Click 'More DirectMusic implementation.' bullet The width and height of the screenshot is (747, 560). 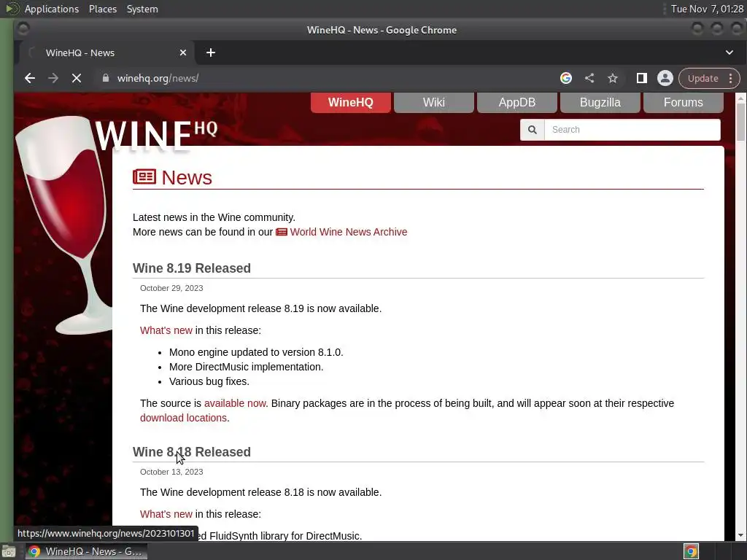(x=247, y=367)
